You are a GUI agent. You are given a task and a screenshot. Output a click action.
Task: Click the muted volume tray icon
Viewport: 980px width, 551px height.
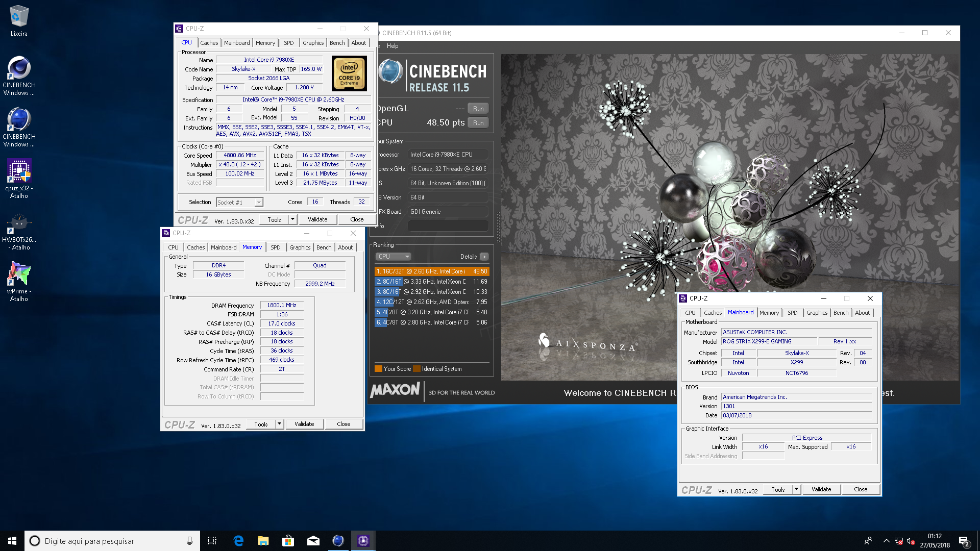coord(911,541)
